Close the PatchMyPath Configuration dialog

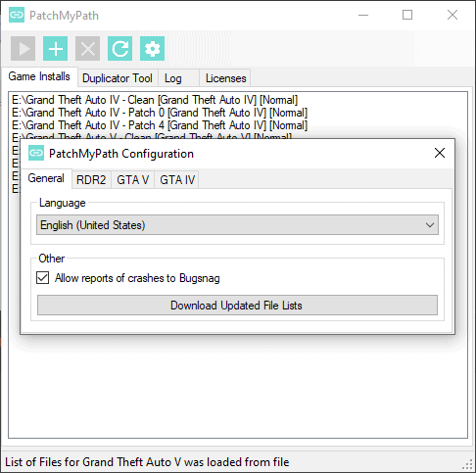pos(440,153)
